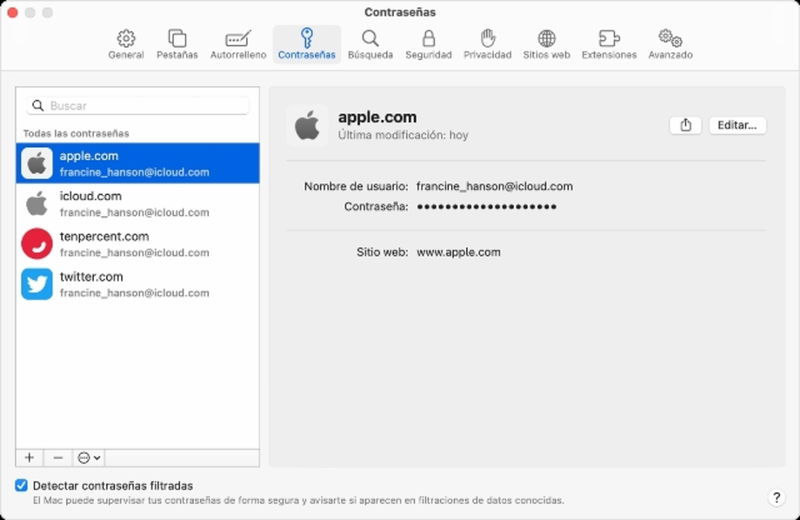Open the Seguridad padlock tab
This screenshot has width=800, height=520.
pyautogui.click(x=429, y=44)
